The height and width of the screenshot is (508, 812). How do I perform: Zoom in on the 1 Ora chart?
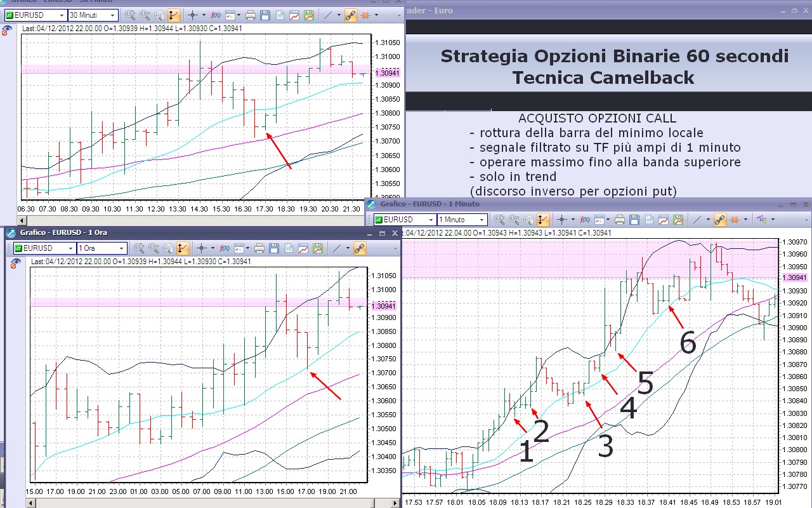point(140,248)
